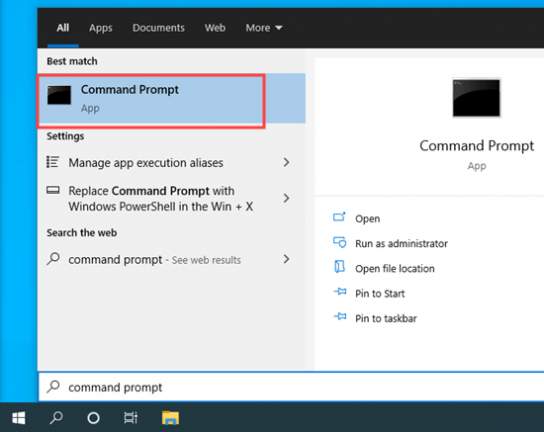Click the Pin to Start pin icon
Viewport: 544px width, 432px height.
click(x=340, y=292)
